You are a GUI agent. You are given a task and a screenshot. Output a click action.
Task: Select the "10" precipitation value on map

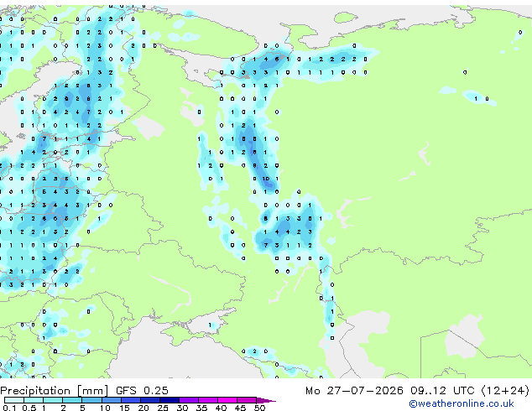tap(266, 179)
